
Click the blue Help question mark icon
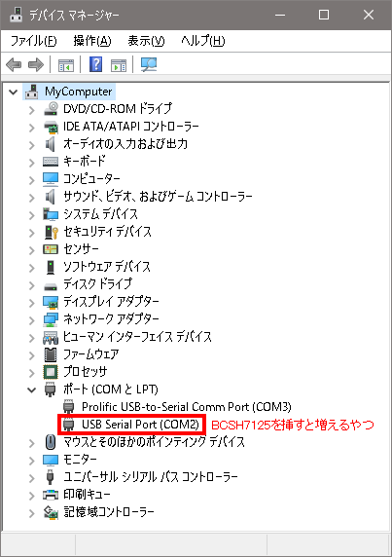pos(95,64)
